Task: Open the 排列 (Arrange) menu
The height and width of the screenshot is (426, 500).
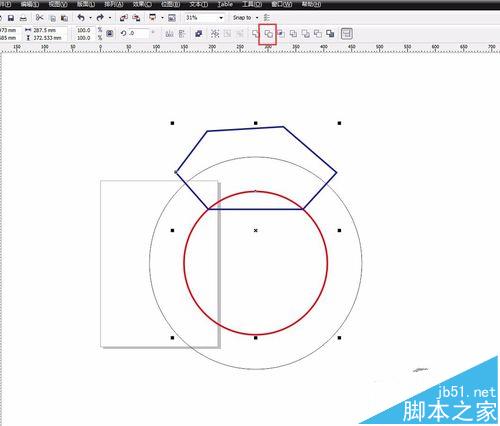Action: 114,5
